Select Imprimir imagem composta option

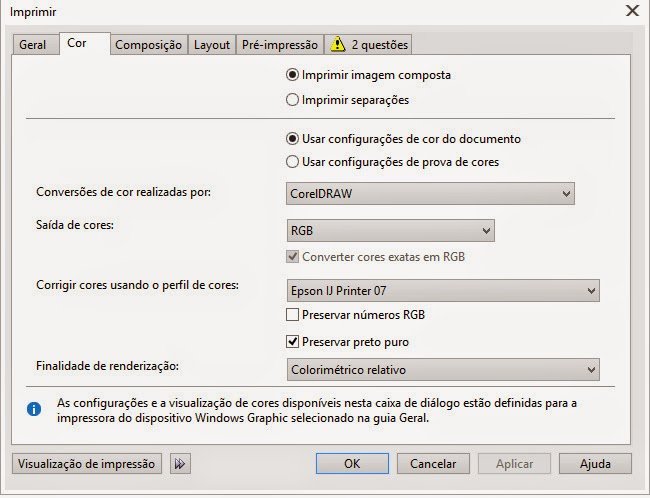coord(293,75)
